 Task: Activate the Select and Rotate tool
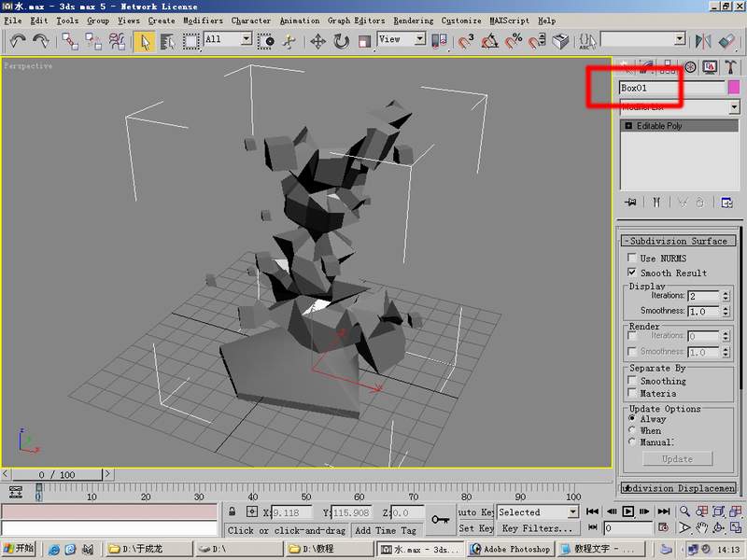(341, 41)
